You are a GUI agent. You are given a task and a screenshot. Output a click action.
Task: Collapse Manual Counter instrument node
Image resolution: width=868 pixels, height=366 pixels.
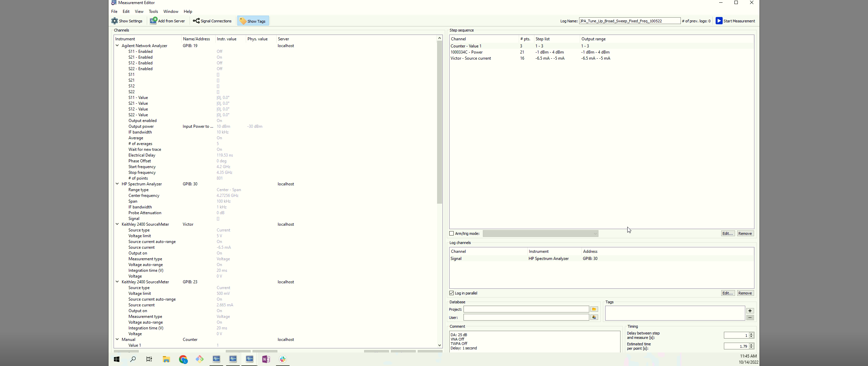(117, 340)
